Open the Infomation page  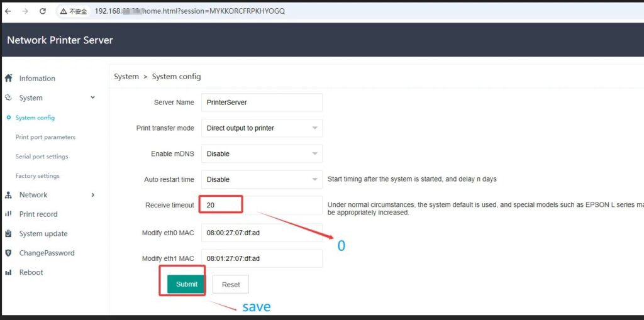point(37,79)
